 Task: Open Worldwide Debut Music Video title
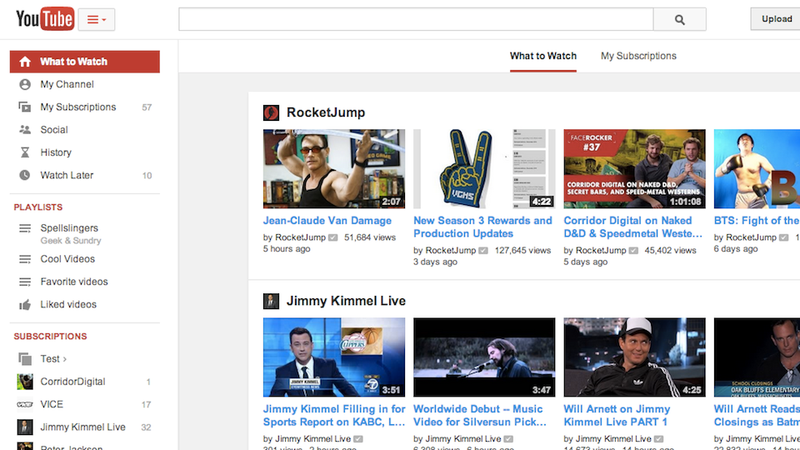tap(480, 415)
